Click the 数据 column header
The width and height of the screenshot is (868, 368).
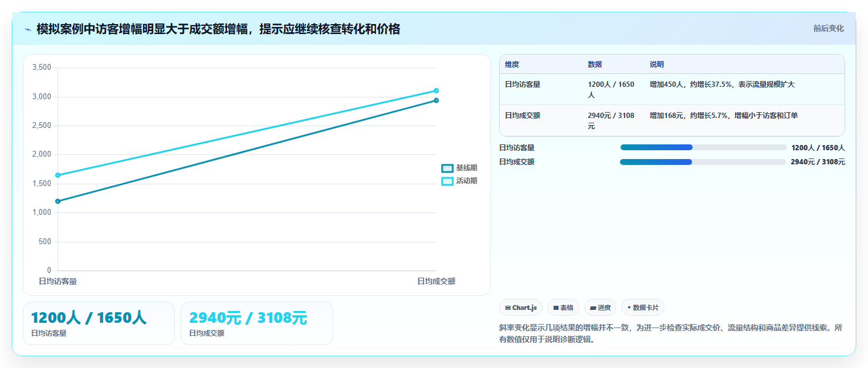point(595,65)
